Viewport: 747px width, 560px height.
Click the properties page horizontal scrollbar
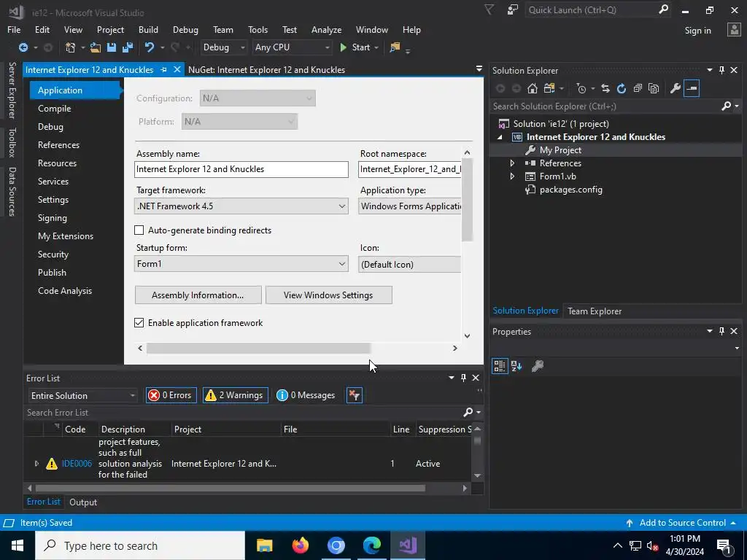(258, 348)
